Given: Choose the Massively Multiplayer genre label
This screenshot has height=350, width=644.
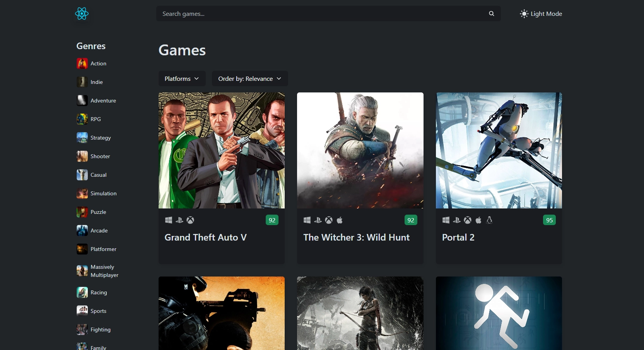Looking at the screenshot, I should pyautogui.click(x=104, y=271).
